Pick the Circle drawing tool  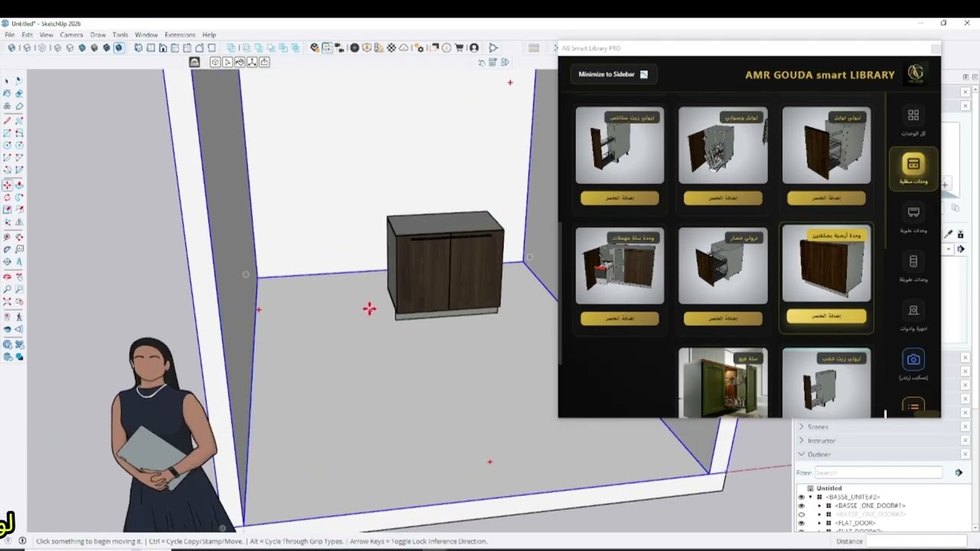7,145
